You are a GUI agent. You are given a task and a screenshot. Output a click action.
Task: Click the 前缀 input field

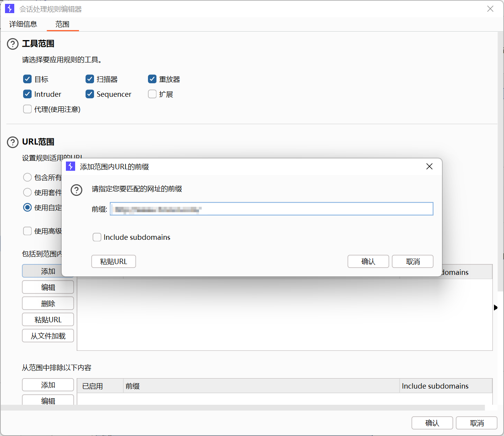click(272, 209)
